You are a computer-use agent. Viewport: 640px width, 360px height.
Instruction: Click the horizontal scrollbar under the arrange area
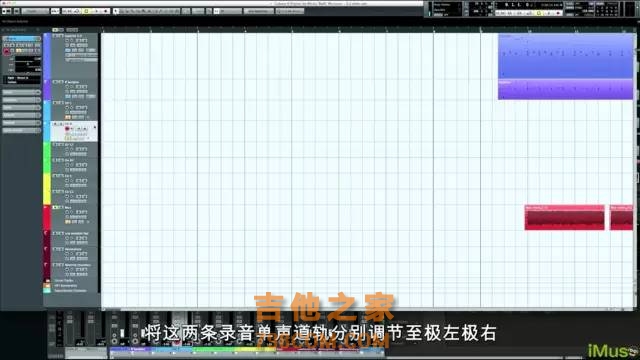[367, 309]
